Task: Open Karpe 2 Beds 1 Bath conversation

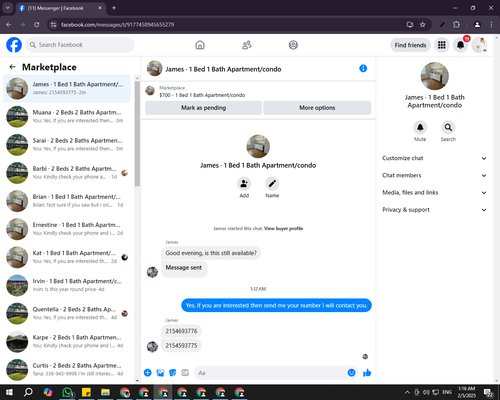Action: [67, 342]
